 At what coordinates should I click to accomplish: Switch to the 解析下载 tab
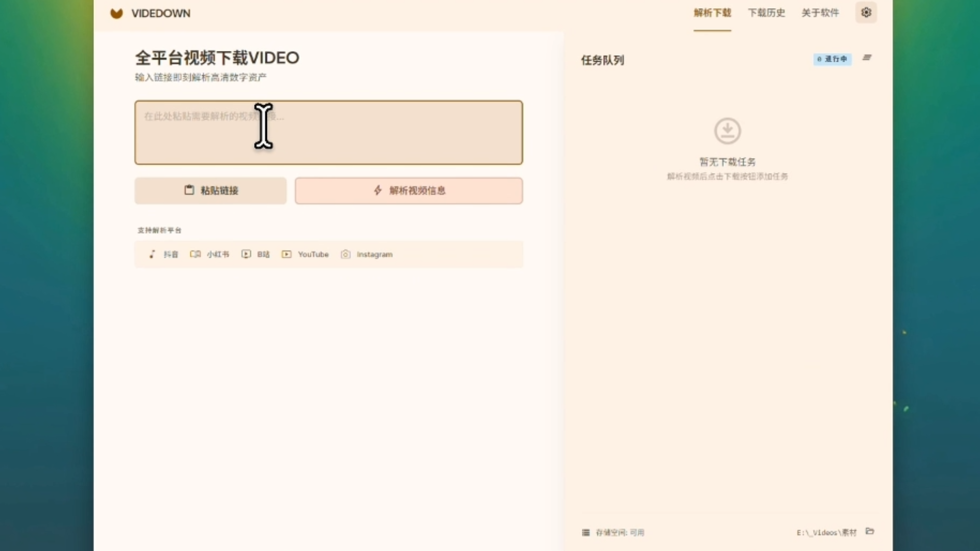(x=712, y=13)
